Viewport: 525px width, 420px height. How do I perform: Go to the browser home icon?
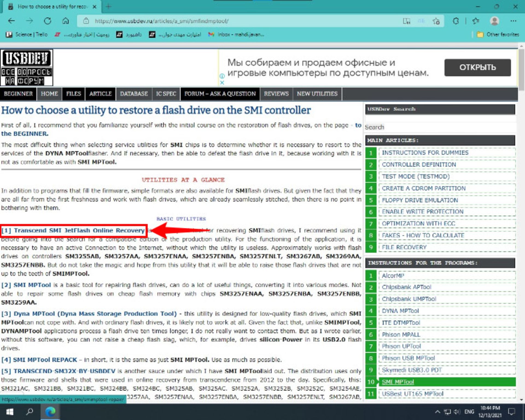(x=65, y=21)
